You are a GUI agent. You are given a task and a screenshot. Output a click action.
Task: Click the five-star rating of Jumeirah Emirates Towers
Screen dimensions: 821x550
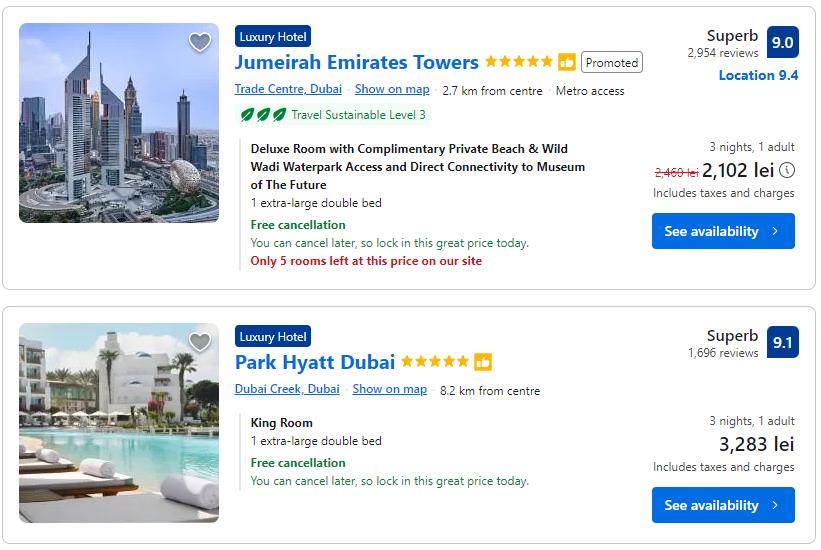518,62
